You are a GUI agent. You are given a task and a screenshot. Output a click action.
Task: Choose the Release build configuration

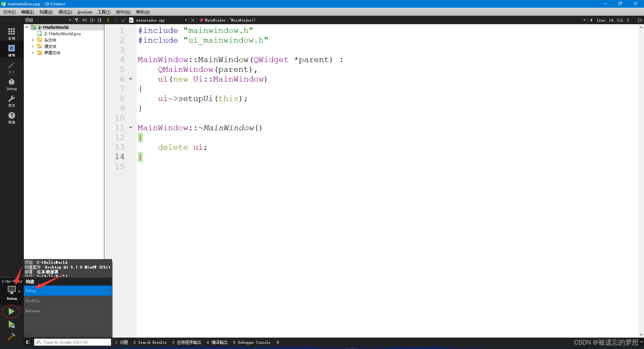tap(68, 311)
